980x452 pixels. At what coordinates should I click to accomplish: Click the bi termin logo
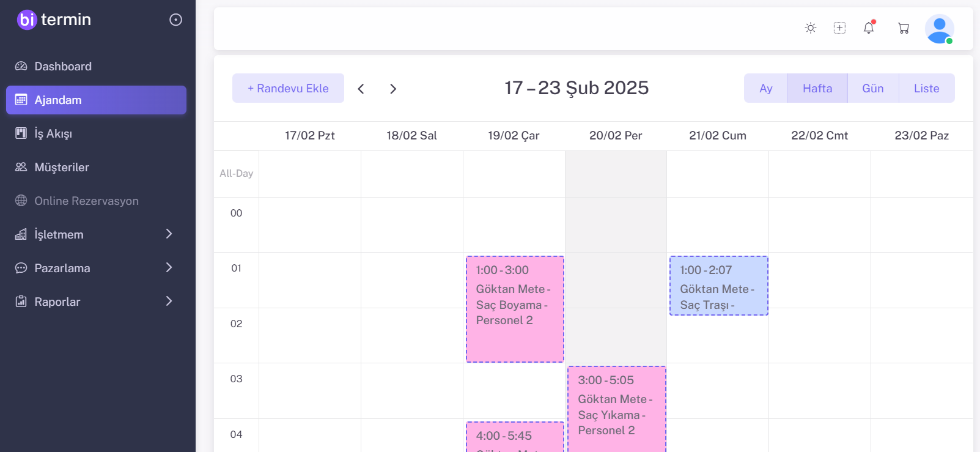pyautogui.click(x=54, y=20)
